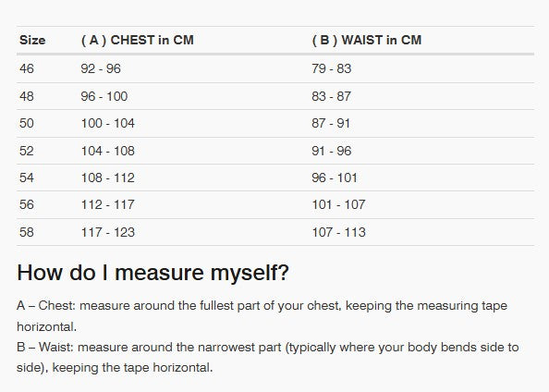549x392 pixels.
Task: Select size 46 in the table
Action: pos(27,68)
